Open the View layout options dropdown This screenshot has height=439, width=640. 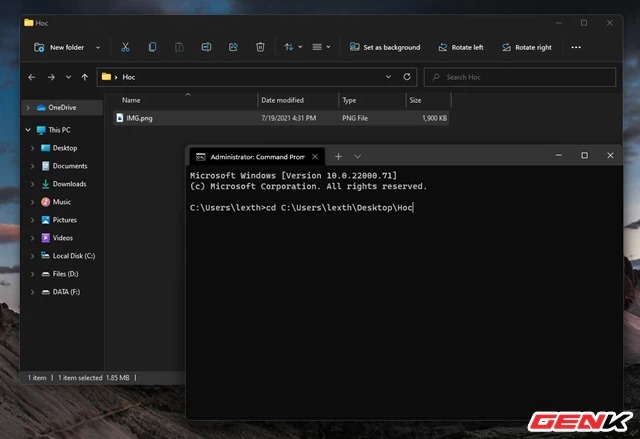[x=321, y=47]
